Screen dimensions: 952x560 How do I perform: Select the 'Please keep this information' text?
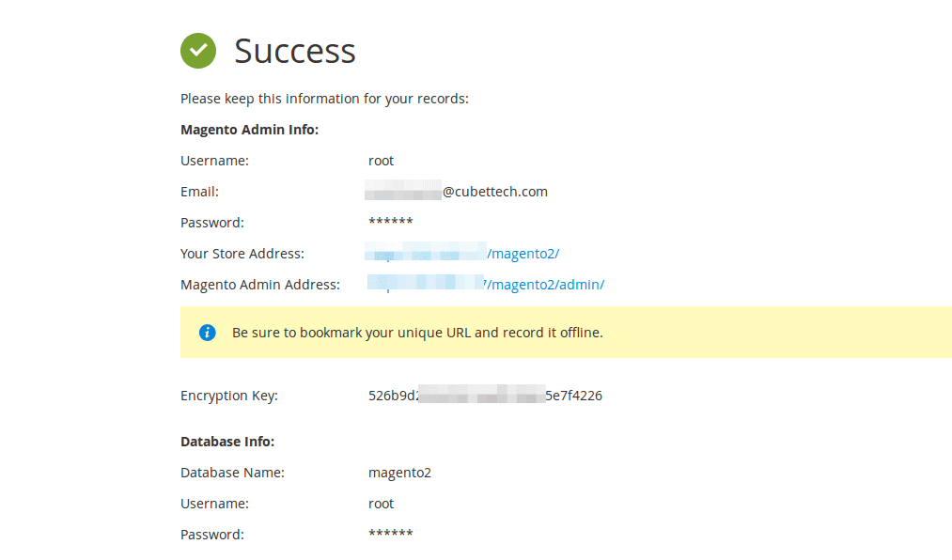tap(324, 99)
